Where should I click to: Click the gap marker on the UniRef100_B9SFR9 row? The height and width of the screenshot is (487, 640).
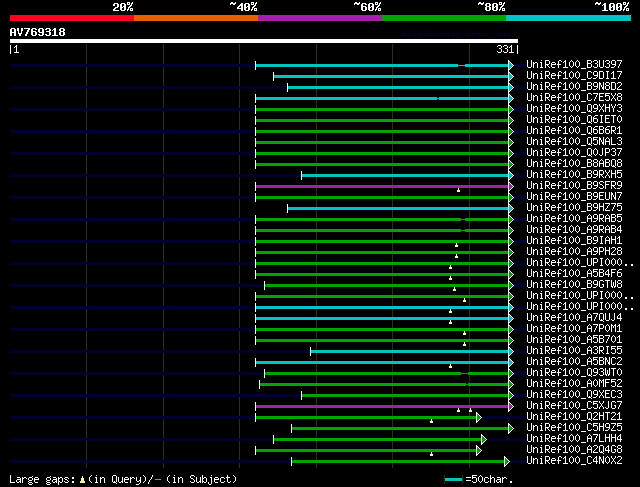click(x=459, y=189)
